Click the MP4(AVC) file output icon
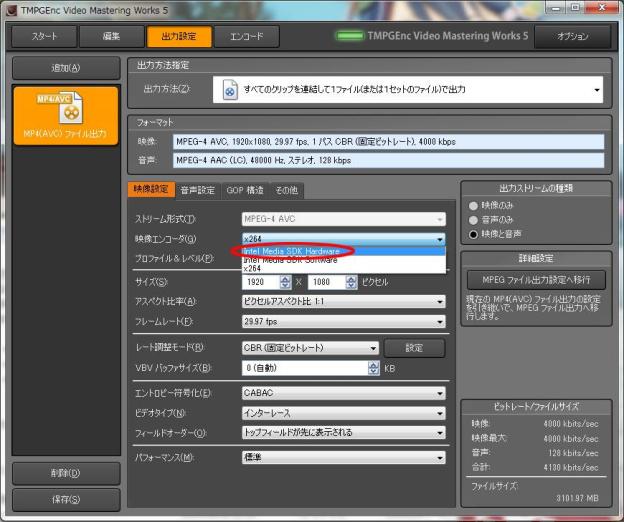This screenshot has width=624, height=522. (x=65, y=108)
